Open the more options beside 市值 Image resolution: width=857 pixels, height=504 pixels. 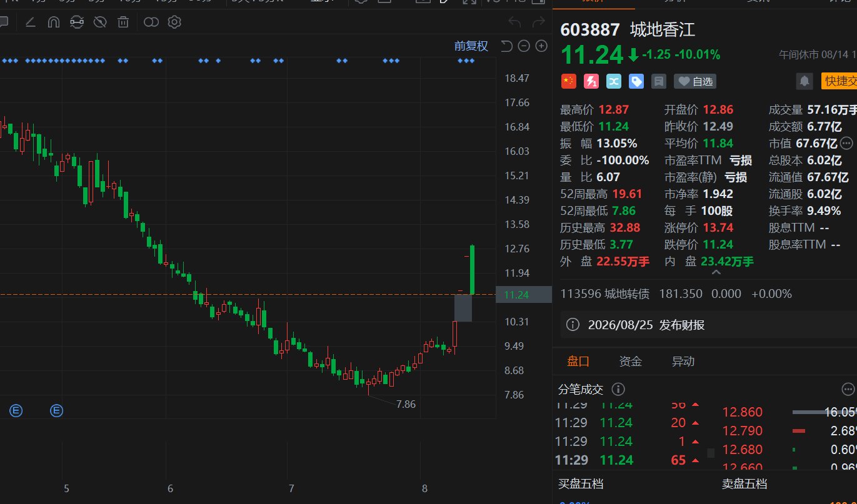846,143
